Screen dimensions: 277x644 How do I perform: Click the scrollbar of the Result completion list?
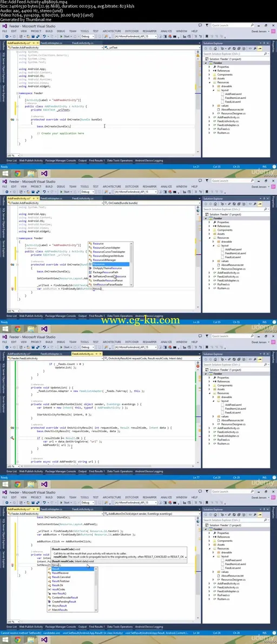coord(96,589)
